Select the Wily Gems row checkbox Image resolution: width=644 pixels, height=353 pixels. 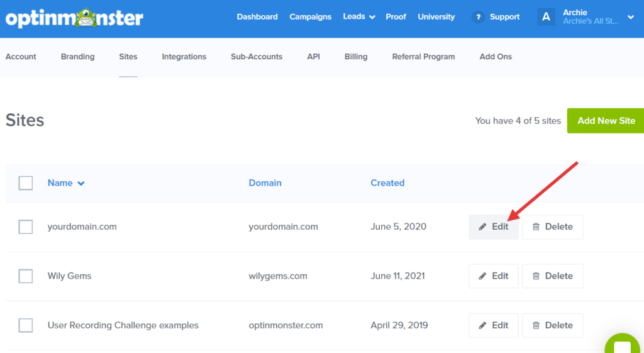[26, 276]
